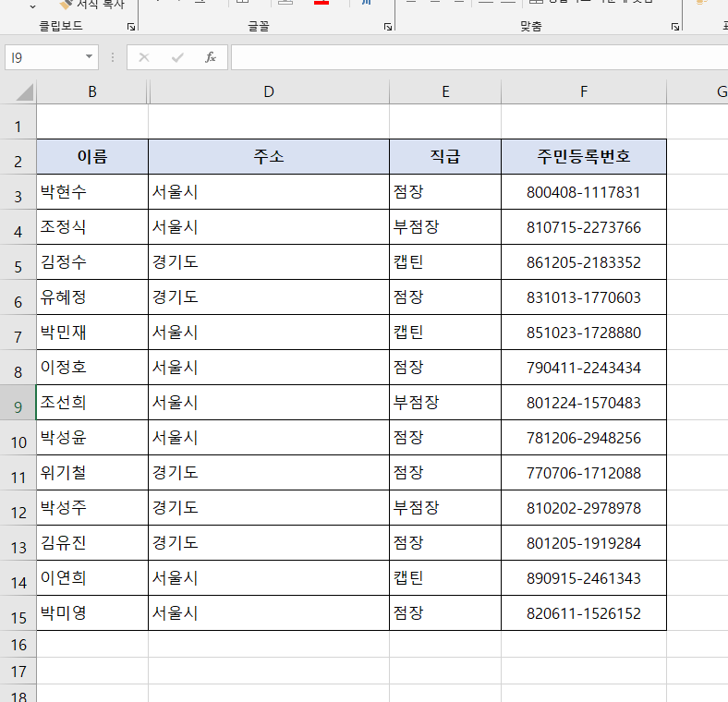Click into the formula bar input
The width and height of the screenshot is (728, 702).
(479, 57)
